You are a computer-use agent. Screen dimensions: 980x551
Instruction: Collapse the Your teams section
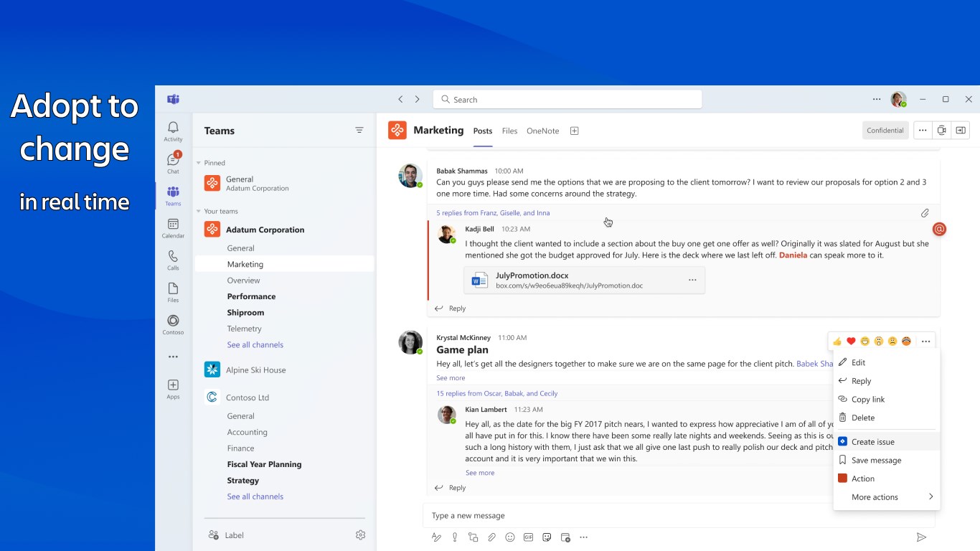pyautogui.click(x=199, y=211)
